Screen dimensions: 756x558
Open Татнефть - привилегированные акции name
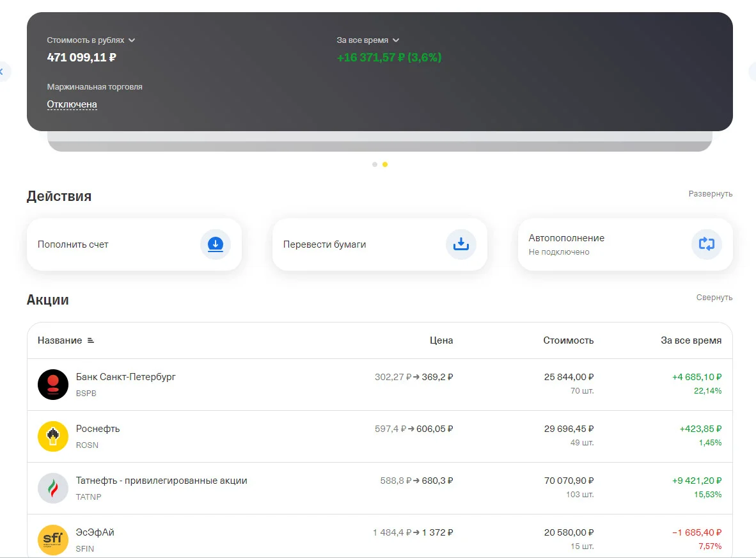pyautogui.click(x=162, y=481)
